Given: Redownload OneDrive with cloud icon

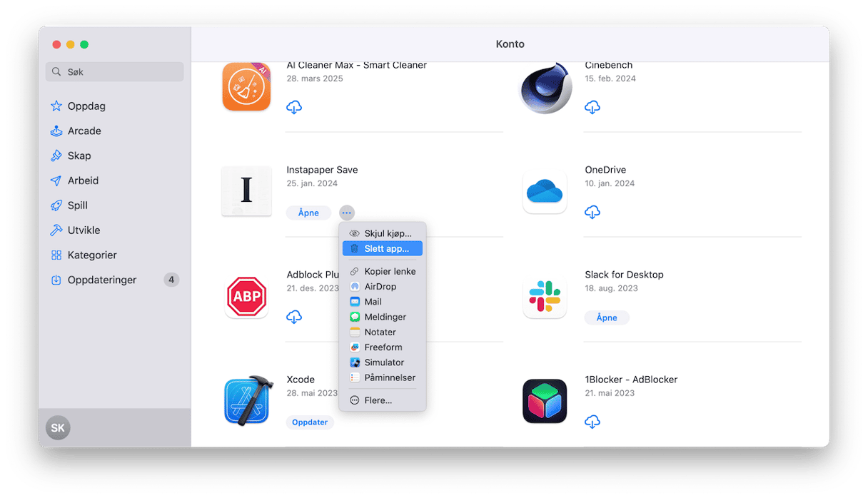Looking at the screenshot, I should 592,212.
